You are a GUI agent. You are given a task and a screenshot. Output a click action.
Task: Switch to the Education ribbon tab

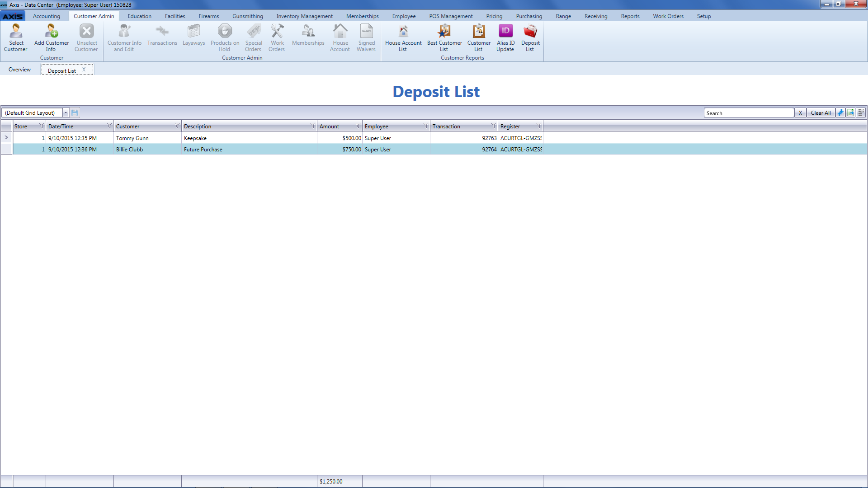pyautogui.click(x=139, y=16)
